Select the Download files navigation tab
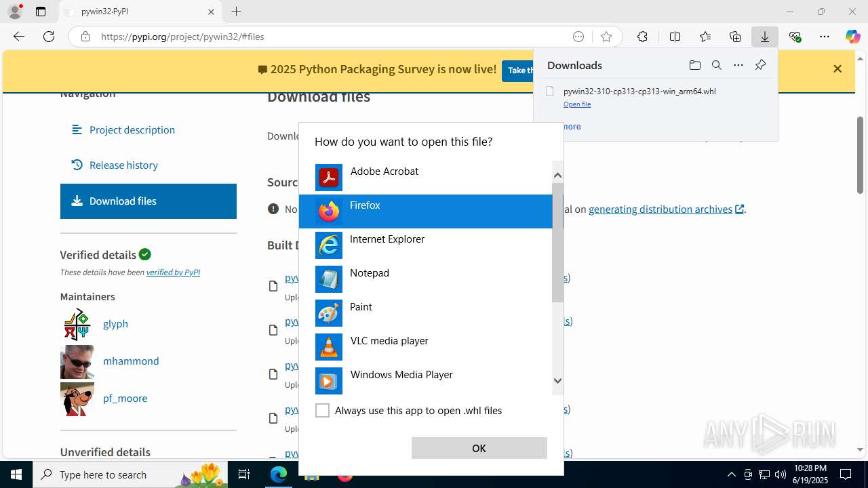 149,201
